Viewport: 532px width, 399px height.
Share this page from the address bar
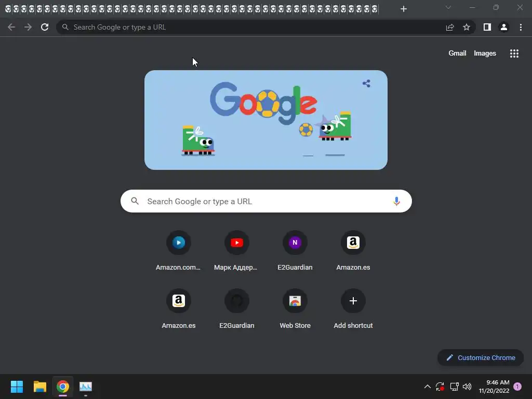pyautogui.click(x=450, y=27)
